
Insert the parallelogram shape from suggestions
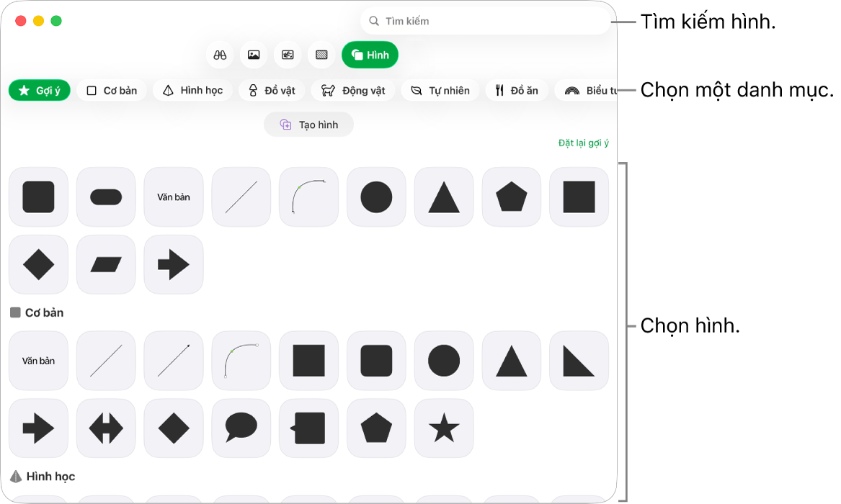(x=106, y=264)
